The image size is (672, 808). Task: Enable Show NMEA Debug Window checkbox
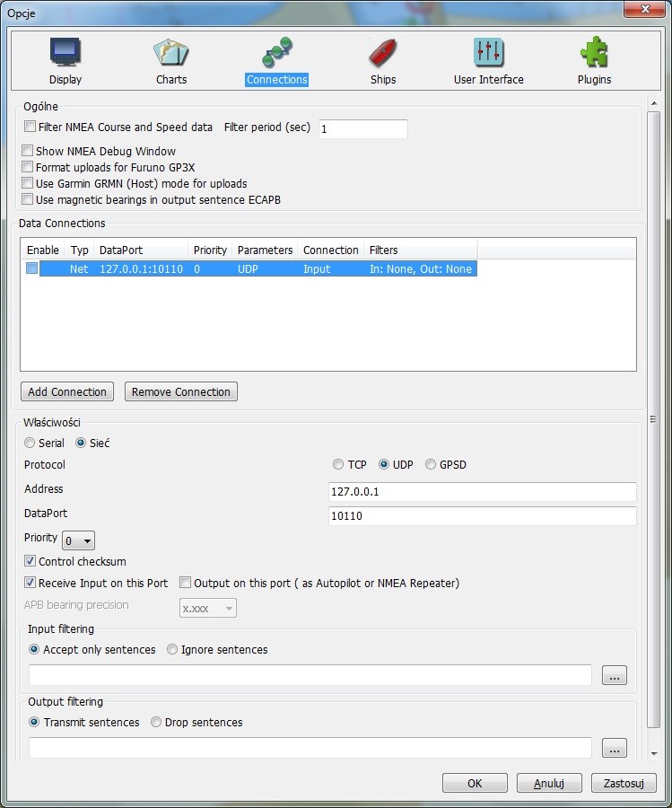(29, 152)
